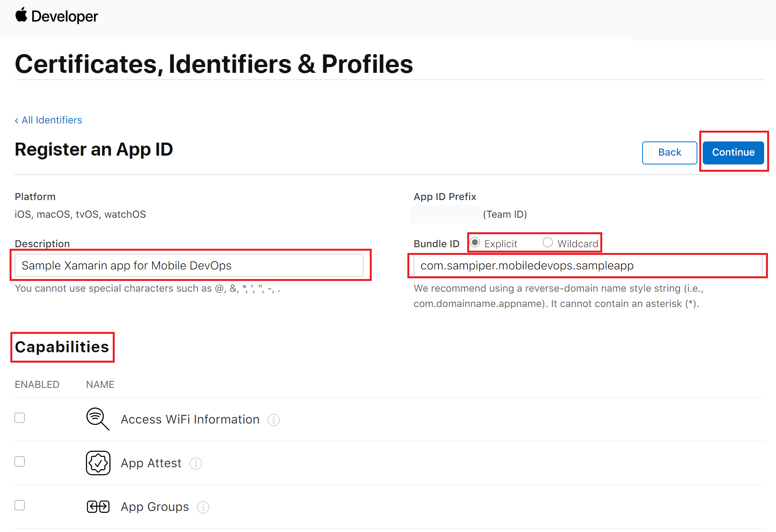Go back to All Identifiers

[x=48, y=120]
